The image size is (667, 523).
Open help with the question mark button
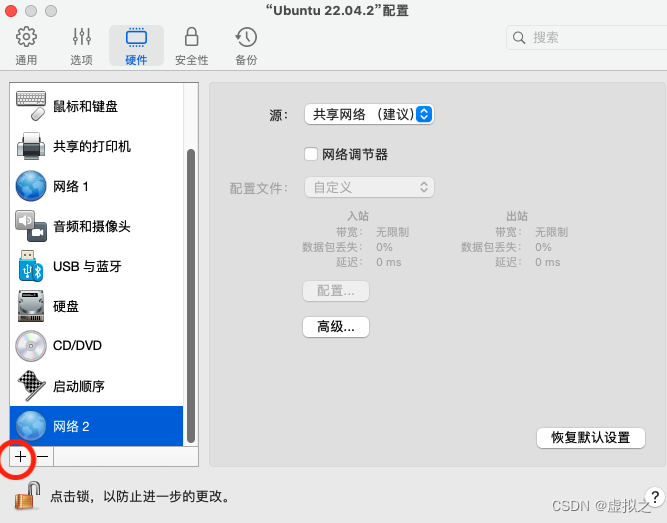point(655,497)
